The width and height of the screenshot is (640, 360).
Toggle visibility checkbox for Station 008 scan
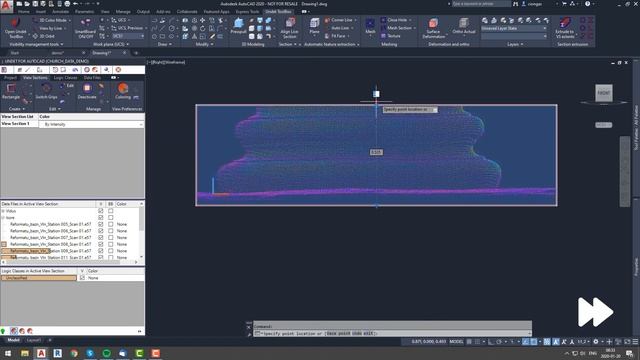pos(101,244)
